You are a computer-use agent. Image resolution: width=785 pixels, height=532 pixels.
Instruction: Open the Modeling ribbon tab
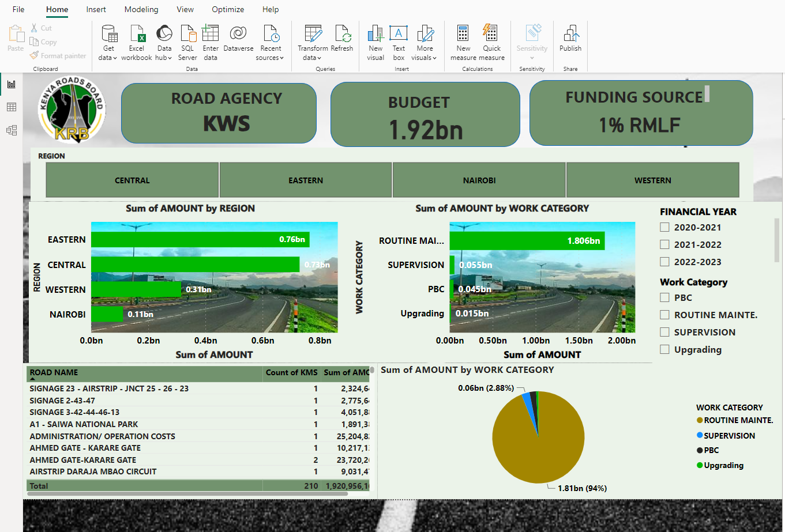(x=141, y=9)
